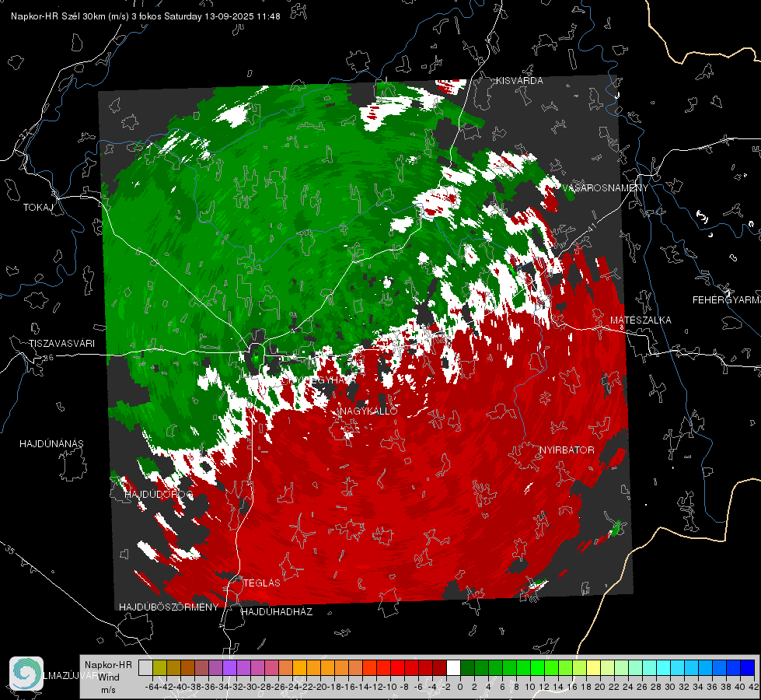
Task: Pick the light gray first legend swatch
Action: pos(145,668)
